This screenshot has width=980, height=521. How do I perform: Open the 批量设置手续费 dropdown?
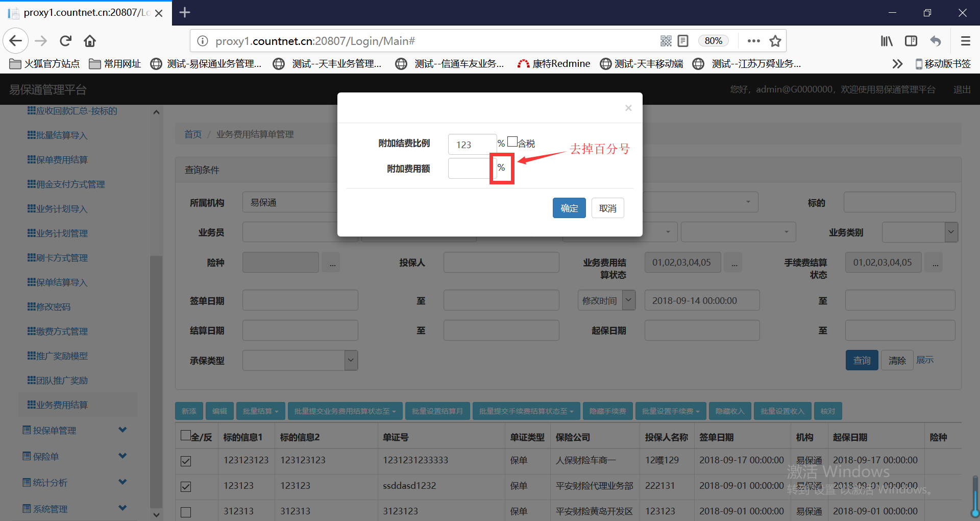pos(671,411)
